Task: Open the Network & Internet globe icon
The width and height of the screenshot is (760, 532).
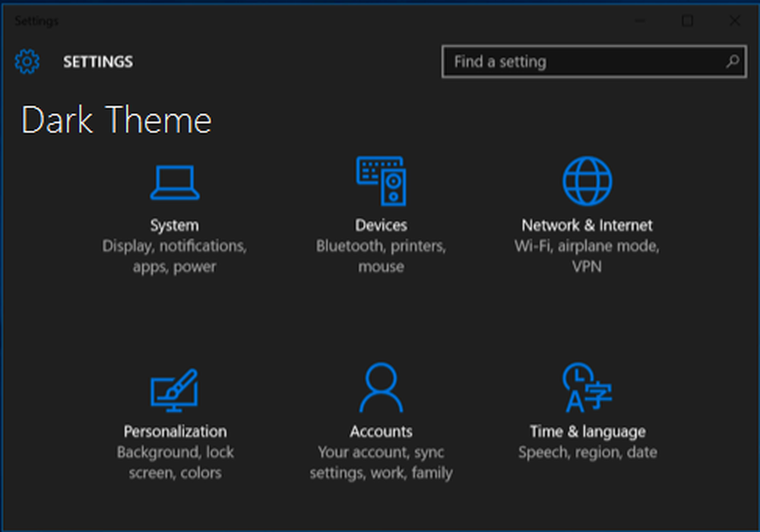Action: point(587,181)
